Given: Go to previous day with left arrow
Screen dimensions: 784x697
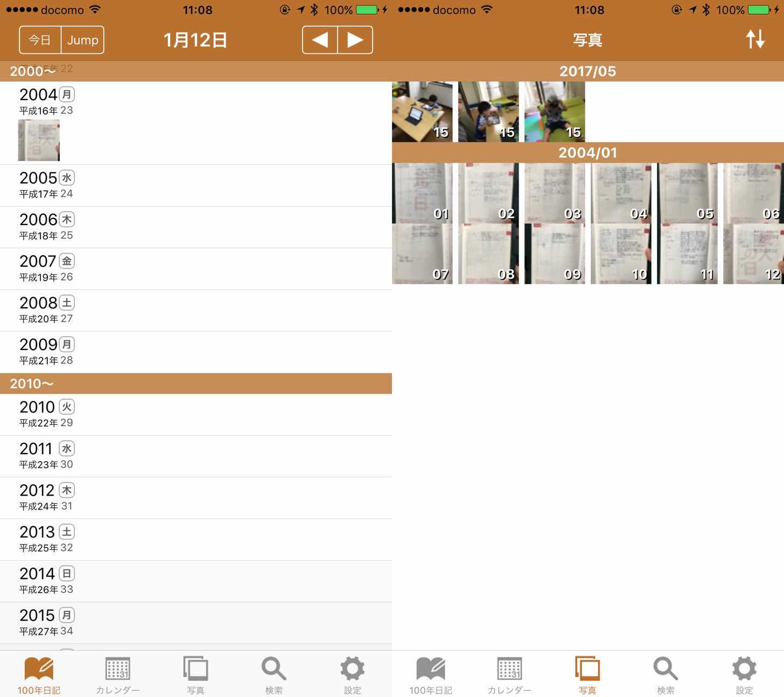Looking at the screenshot, I should click(x=320, y=40).
